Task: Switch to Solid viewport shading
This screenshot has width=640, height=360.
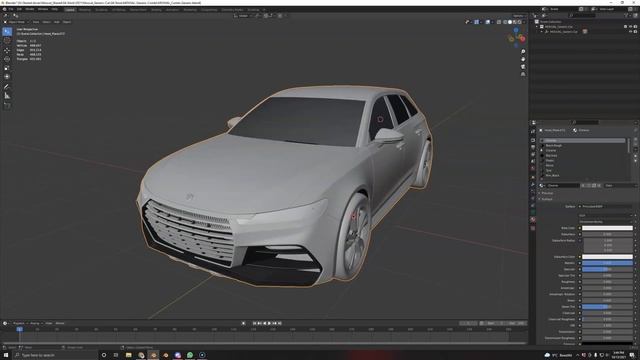Action: (x=510, y=22)
